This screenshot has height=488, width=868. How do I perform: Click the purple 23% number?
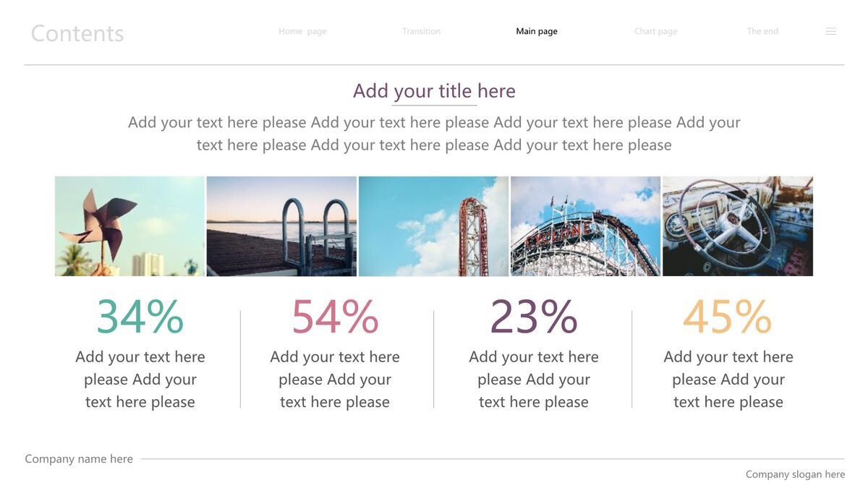coord(534,317)
